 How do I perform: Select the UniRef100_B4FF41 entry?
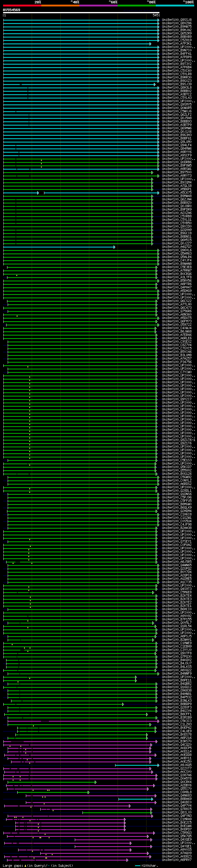point(177,54)
